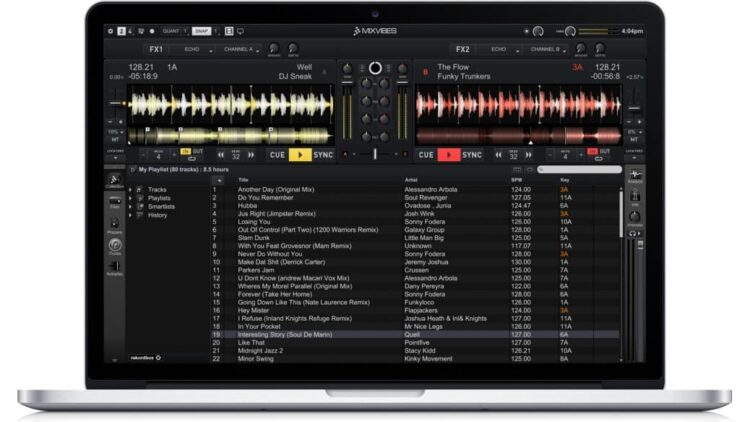Toggle the layout panel icon beside SNAP
This screenshot has width=750, height=422.
click(x=229, y=31)
